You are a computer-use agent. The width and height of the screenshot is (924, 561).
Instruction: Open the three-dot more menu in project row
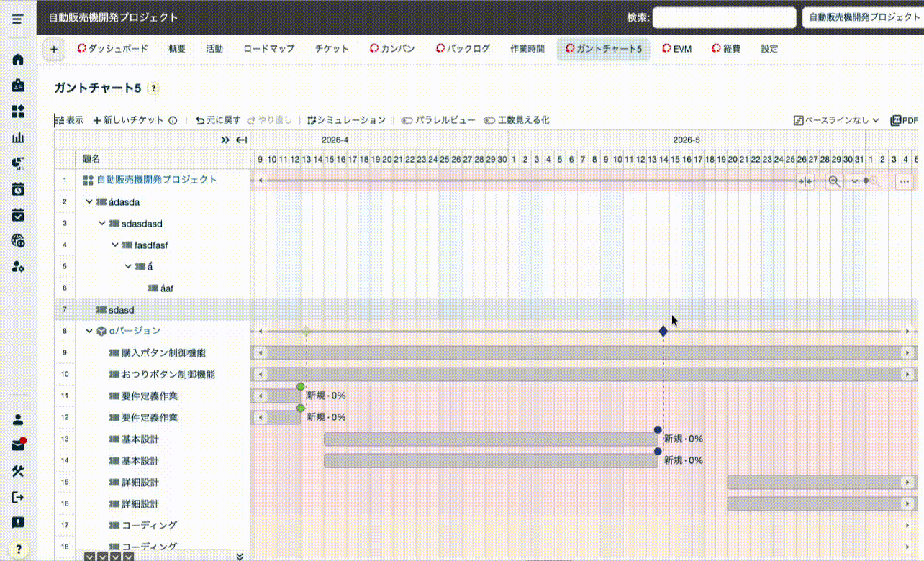pyautogui.click(x=904, y=182)
